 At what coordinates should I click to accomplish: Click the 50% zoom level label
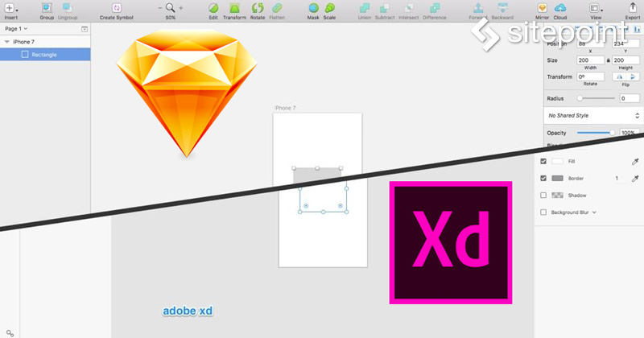(x=171, y=18)
